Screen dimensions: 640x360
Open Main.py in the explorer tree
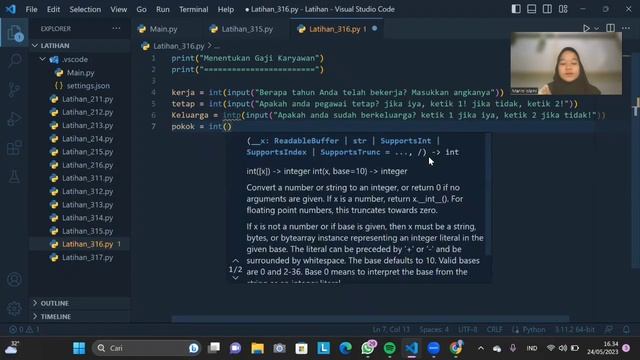(x=80, y=73)
